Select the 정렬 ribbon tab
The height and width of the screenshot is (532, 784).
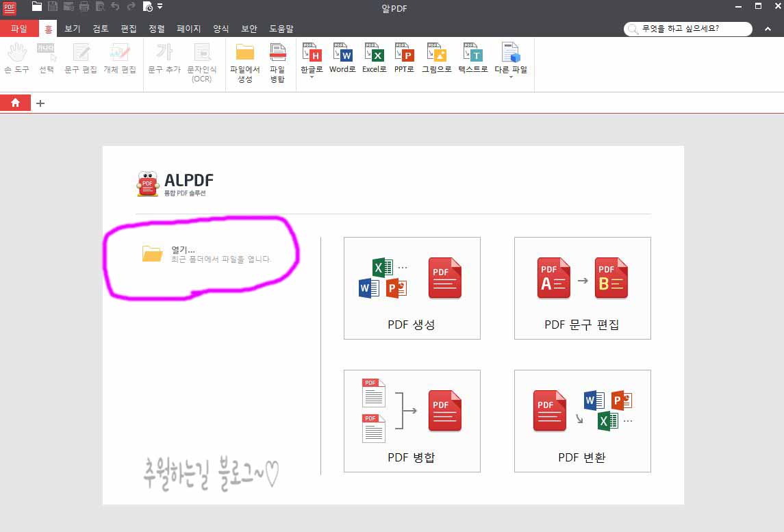pos(157,29)
